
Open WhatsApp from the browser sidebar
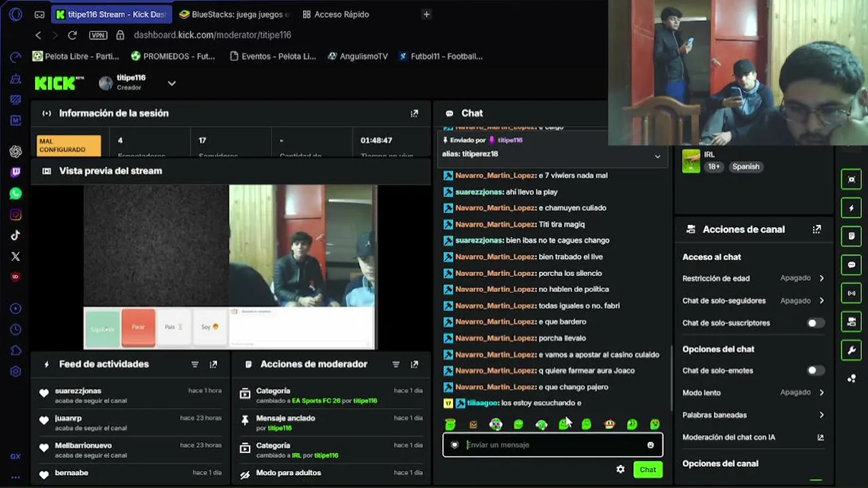pos(16,194)
